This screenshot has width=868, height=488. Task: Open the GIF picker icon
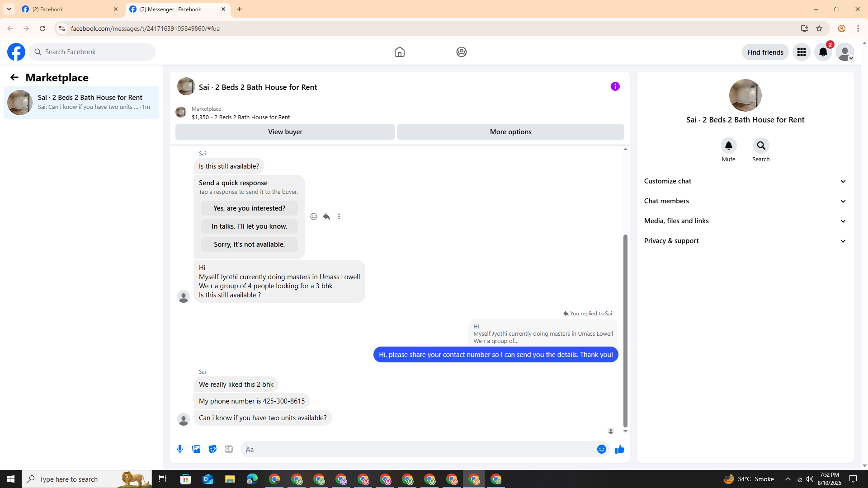tap(229, 449)
